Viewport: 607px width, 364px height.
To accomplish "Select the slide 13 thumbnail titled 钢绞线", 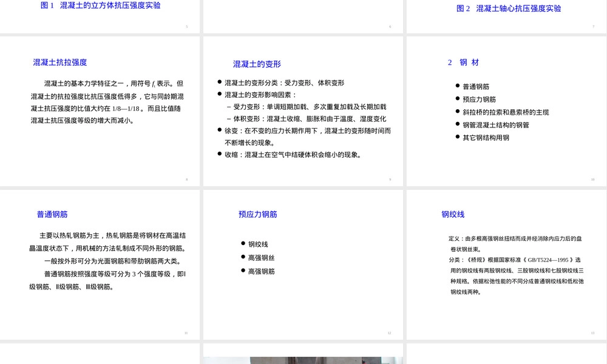I will tap(507, 265).
